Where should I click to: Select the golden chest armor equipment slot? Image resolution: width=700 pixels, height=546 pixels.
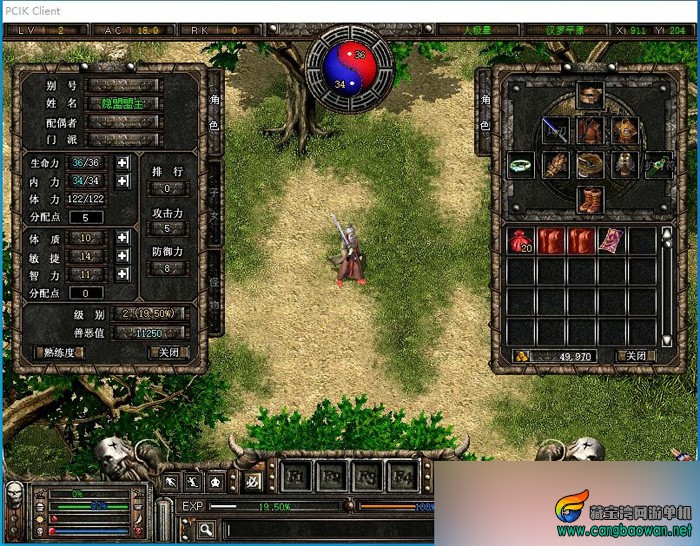click(624, 130)
